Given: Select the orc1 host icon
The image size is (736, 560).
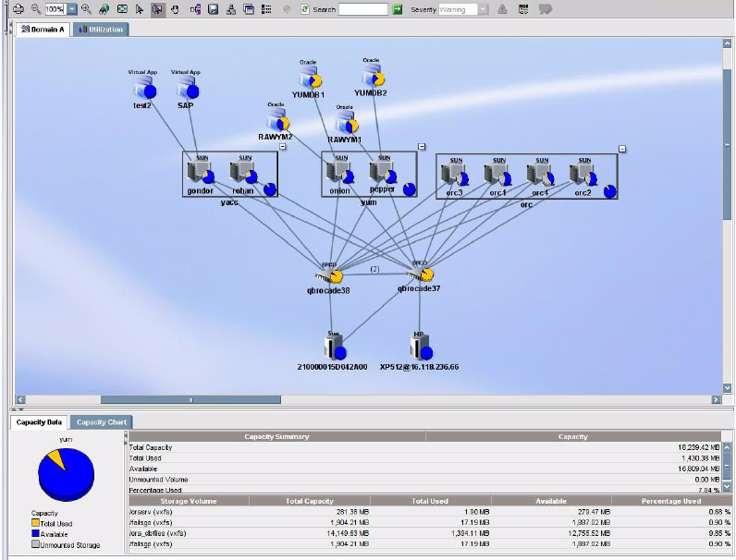Looking at the screenshot, I should pyautogui.click(x=497, y=175).
